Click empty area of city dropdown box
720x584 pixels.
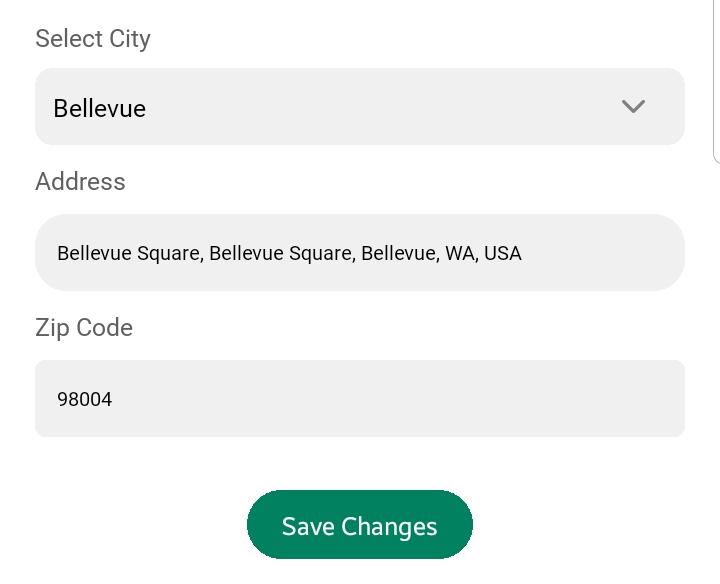click(x=380, y=107)
